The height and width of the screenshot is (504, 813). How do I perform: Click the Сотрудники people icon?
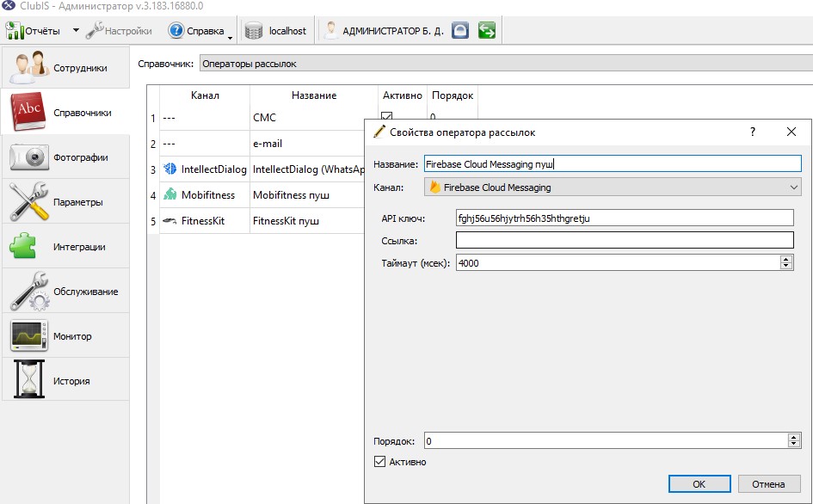click(29, 67)
